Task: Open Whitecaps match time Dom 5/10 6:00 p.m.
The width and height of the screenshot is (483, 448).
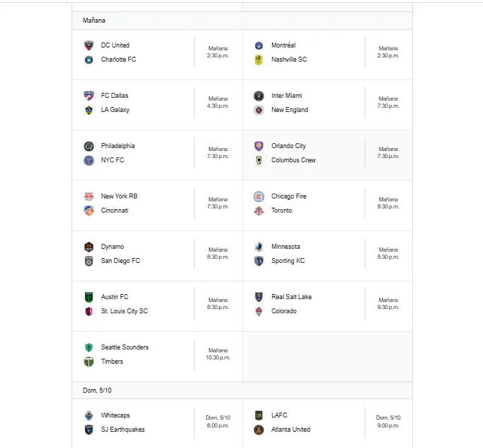Action: [217, 422]
